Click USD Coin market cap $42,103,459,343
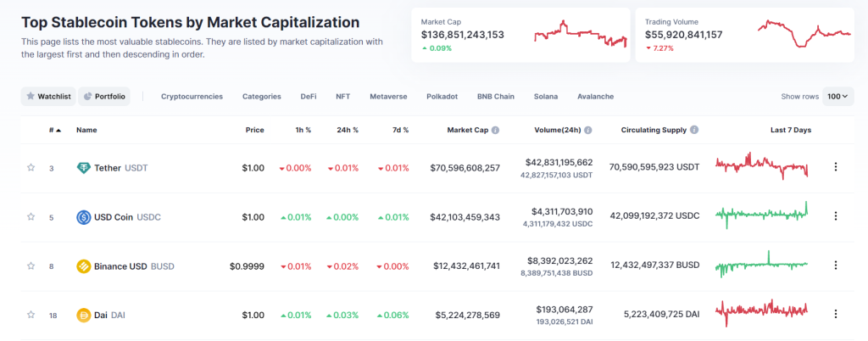The image size is (868, 341). point(465,217)
